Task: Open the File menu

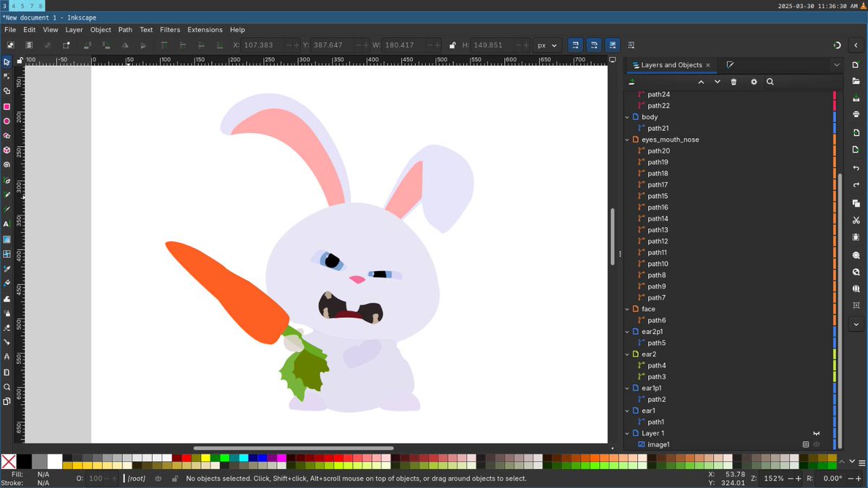Action: click(x=10, y=30)
